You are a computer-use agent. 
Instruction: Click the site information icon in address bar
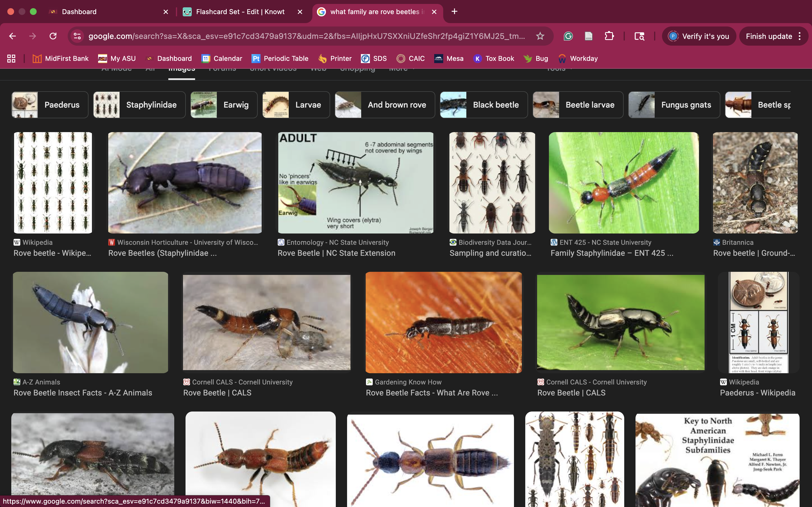pyautogui.click(x=78, y=36)
